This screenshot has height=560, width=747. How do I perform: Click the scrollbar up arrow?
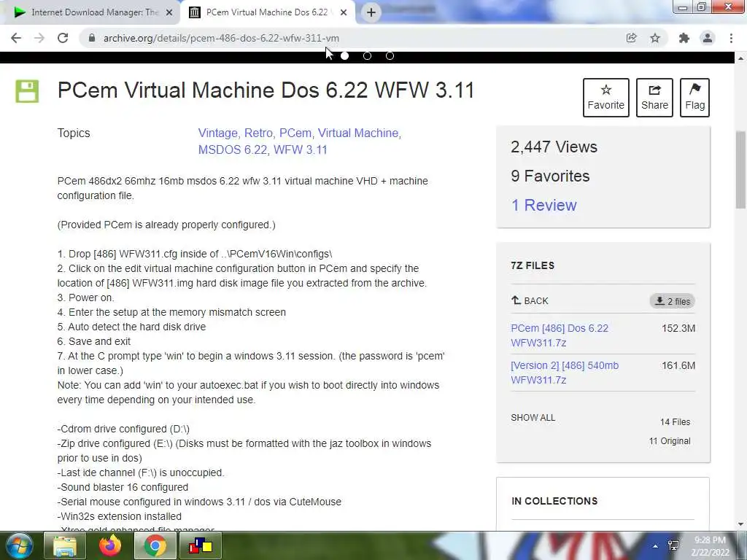[740, 58]
